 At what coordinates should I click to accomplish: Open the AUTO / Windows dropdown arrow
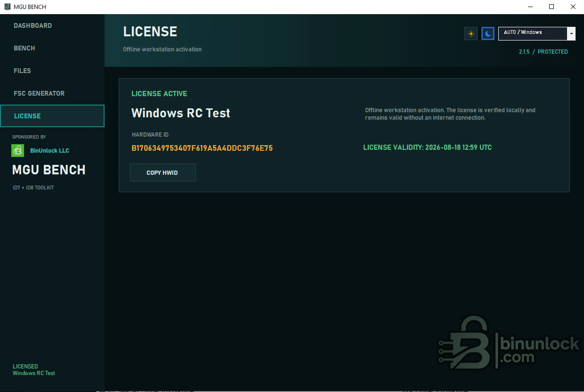click(x=571, y=33)
